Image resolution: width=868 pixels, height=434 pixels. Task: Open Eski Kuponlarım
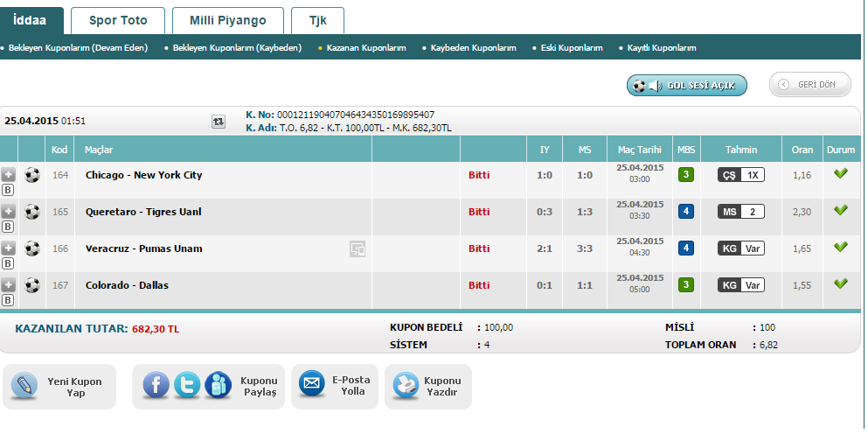pos(572,48)
